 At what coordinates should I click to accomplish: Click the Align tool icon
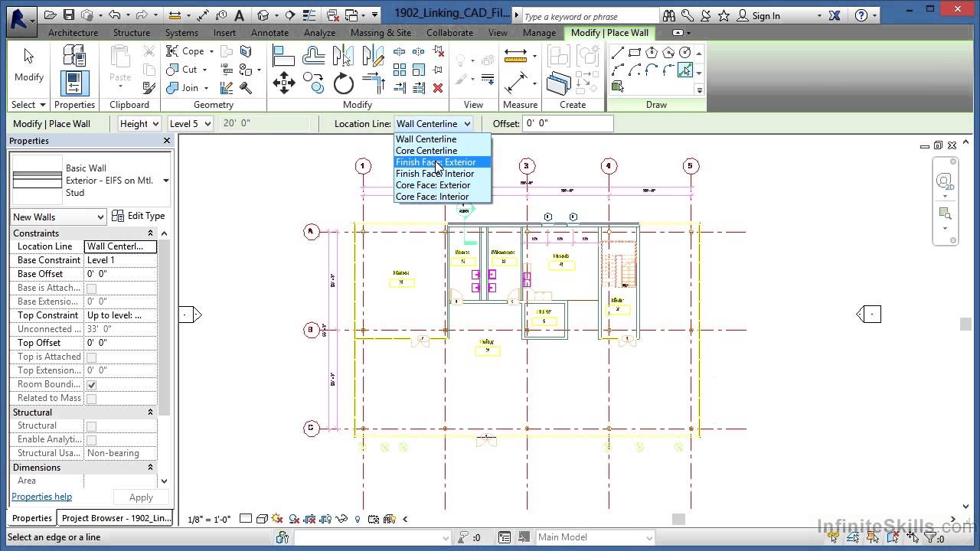click(x=284, y=55)
